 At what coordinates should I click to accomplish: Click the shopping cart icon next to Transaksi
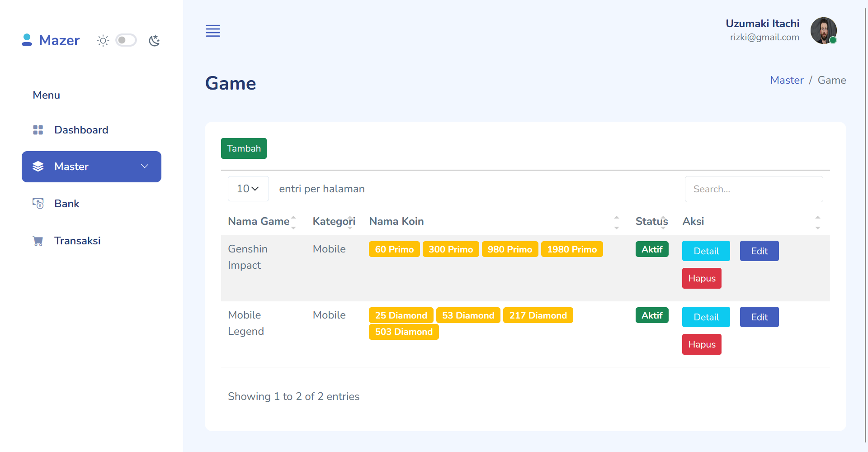tap(38, 240)
